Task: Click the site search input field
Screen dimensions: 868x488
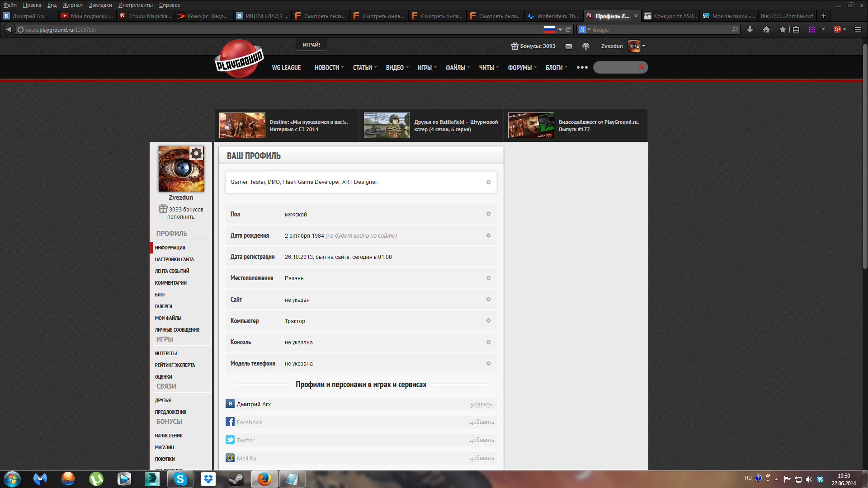Action: tap(616, 67)
